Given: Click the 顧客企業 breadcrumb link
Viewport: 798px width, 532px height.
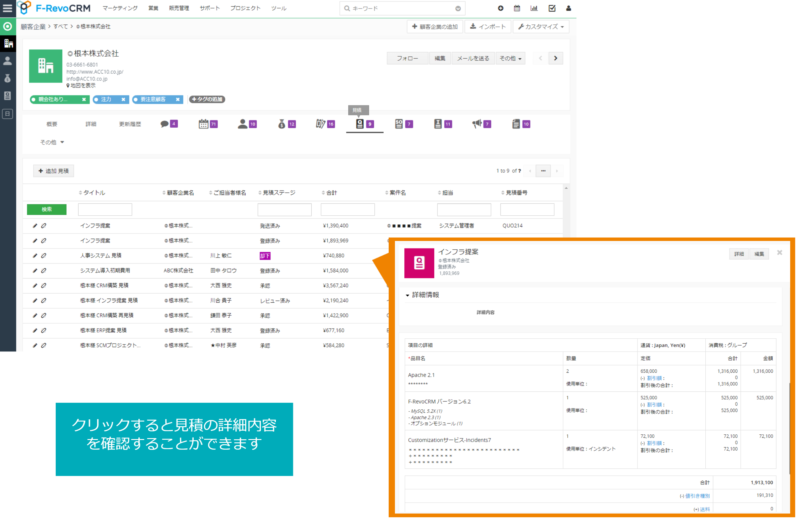Looking at the screenshot, I should (33, 27).
